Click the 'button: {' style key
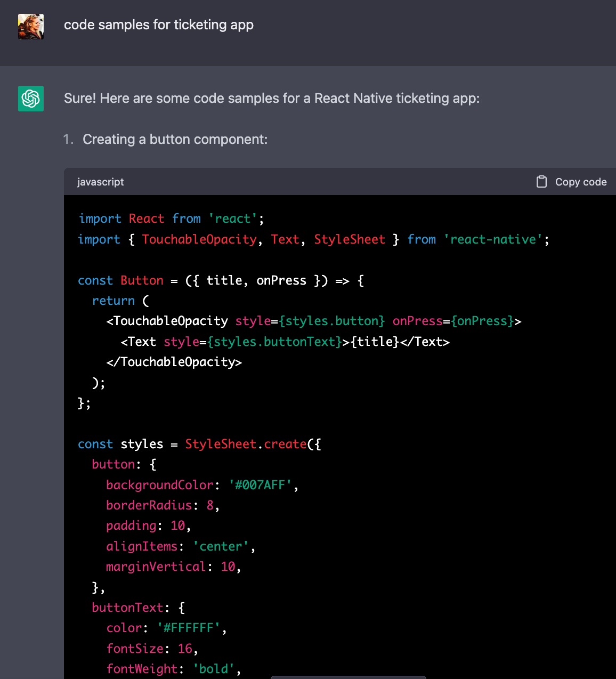 coord(124,464)
